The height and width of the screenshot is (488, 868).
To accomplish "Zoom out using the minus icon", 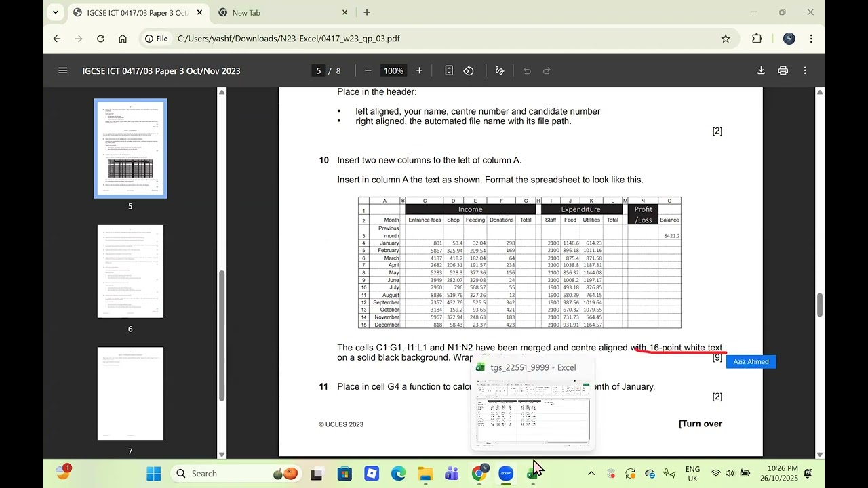I will tap(368, 70).
